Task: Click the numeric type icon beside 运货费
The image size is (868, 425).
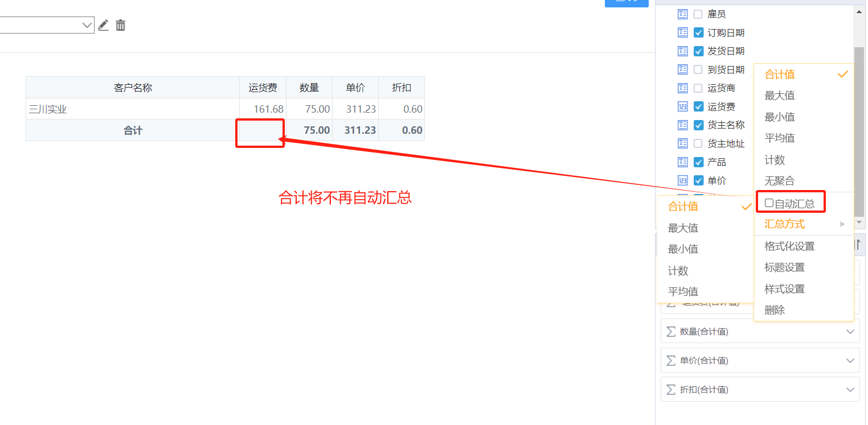Action: 682,106
